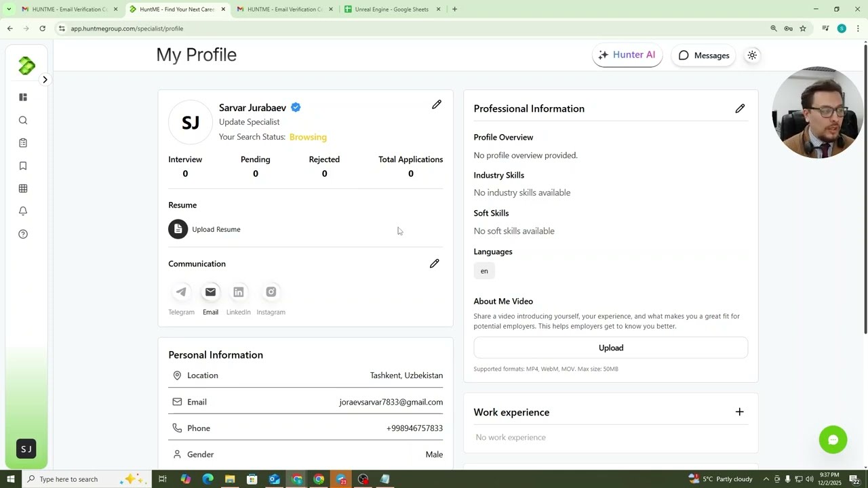Click the Pending count stat
The height and width of the screenshot is (488, 868).
(x=256, y=174)
